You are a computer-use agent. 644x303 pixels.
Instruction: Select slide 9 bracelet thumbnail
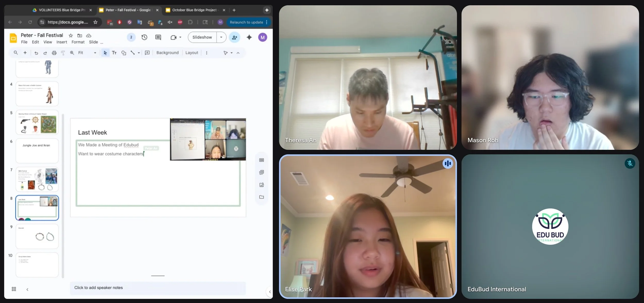tap(37, 236)
